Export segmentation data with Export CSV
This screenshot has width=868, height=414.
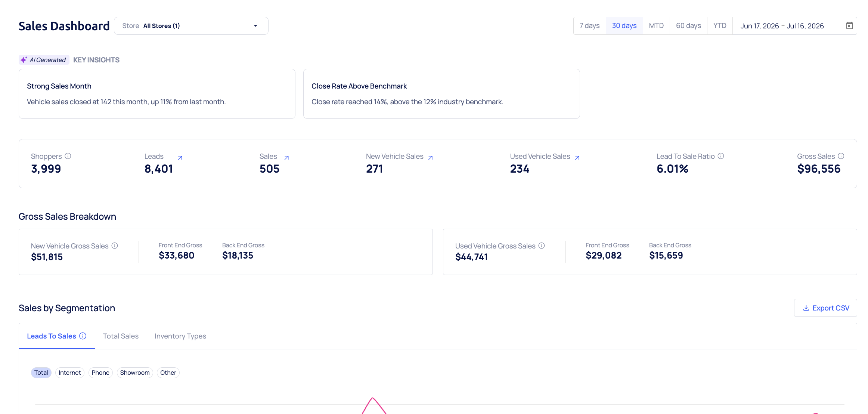825,308
